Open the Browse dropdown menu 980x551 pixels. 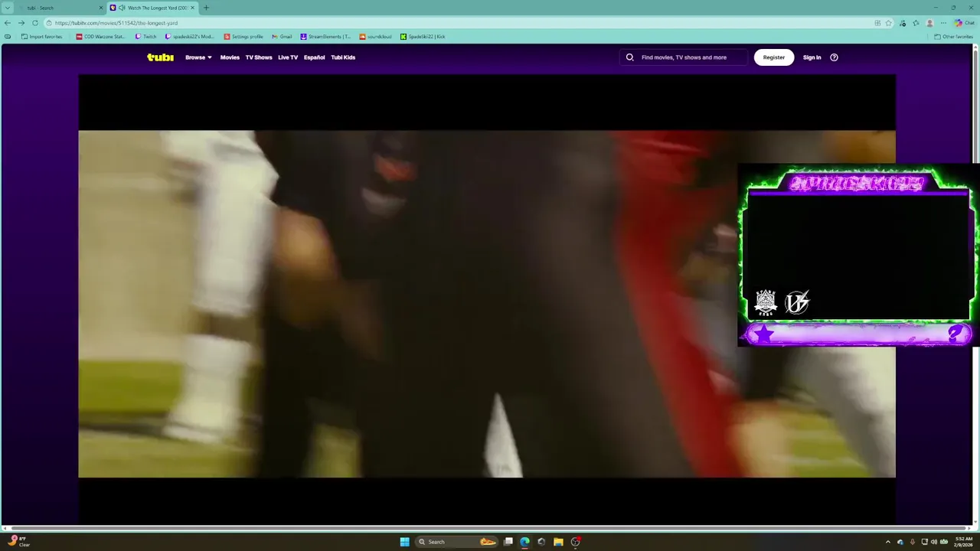pyautogui.click(x=198, y=57)
